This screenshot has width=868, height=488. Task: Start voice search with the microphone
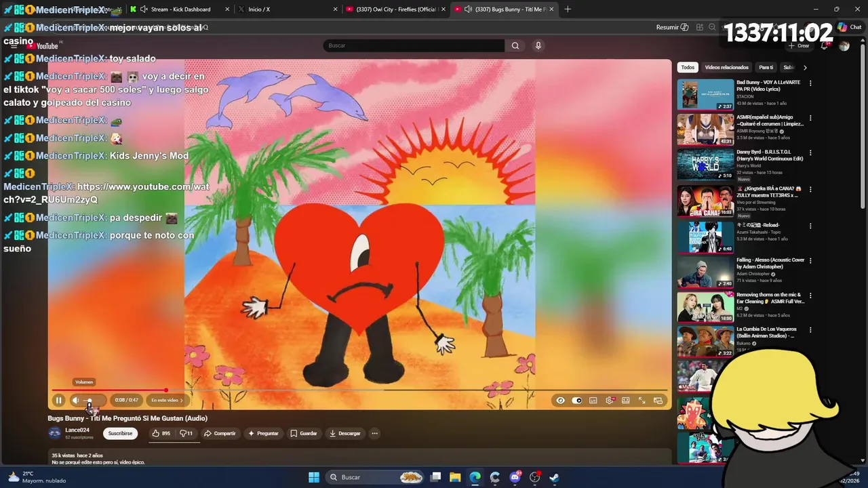(x=538, y=45)
